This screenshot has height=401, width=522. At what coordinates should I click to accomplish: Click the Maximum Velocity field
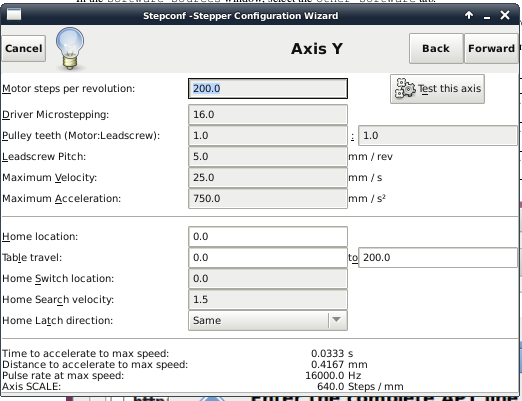[x=268, y=178]
